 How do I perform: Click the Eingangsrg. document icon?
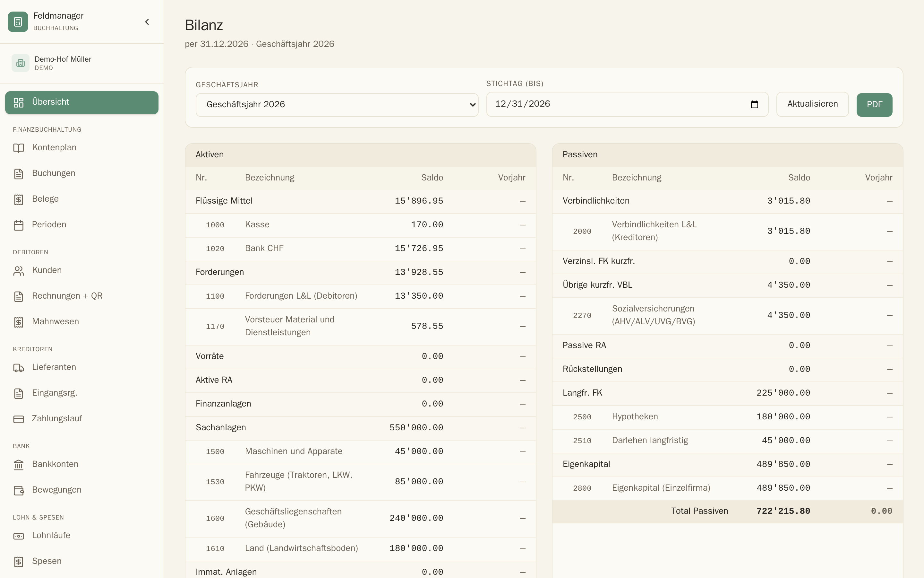coord(18,393)
